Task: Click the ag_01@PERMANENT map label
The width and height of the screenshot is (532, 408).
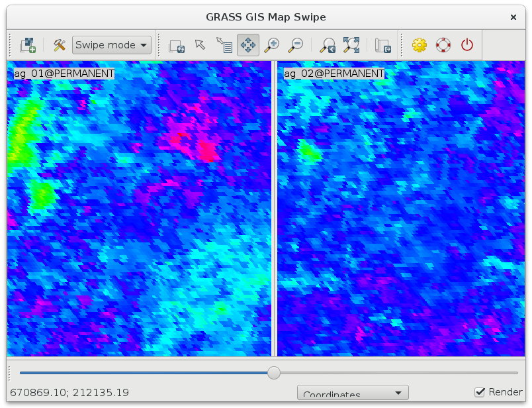Action: click(64, 74)
